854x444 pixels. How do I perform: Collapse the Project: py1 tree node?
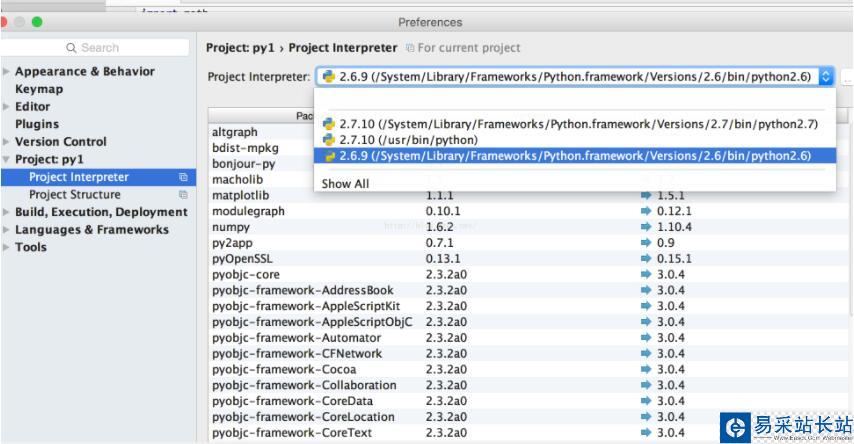7,160
